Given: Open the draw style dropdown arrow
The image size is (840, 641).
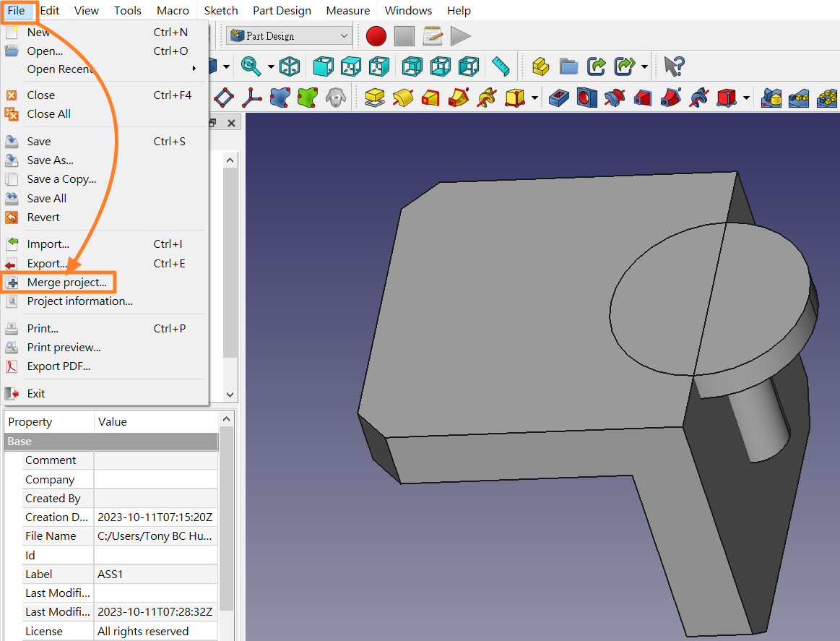Looking at the screenshot, I should point(227,67).
